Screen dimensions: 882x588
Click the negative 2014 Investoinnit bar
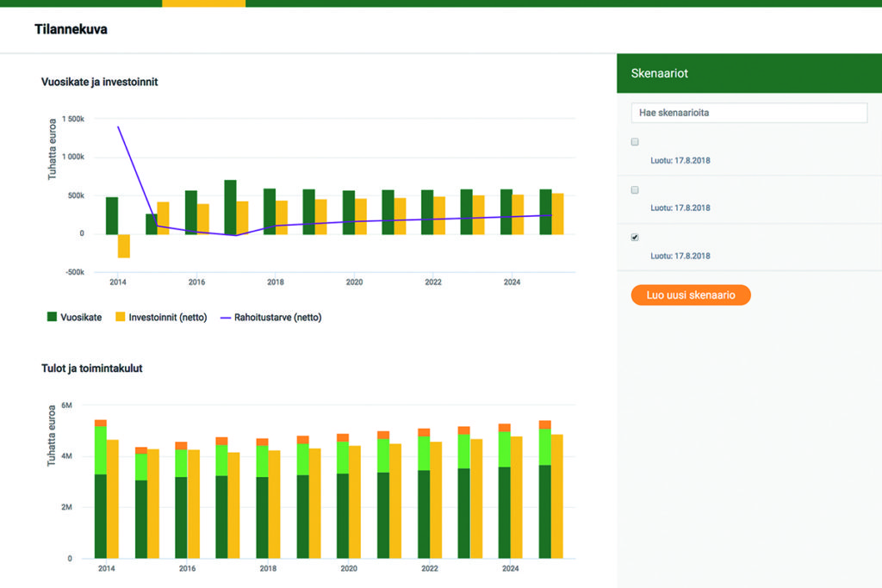tap(124, 245)
